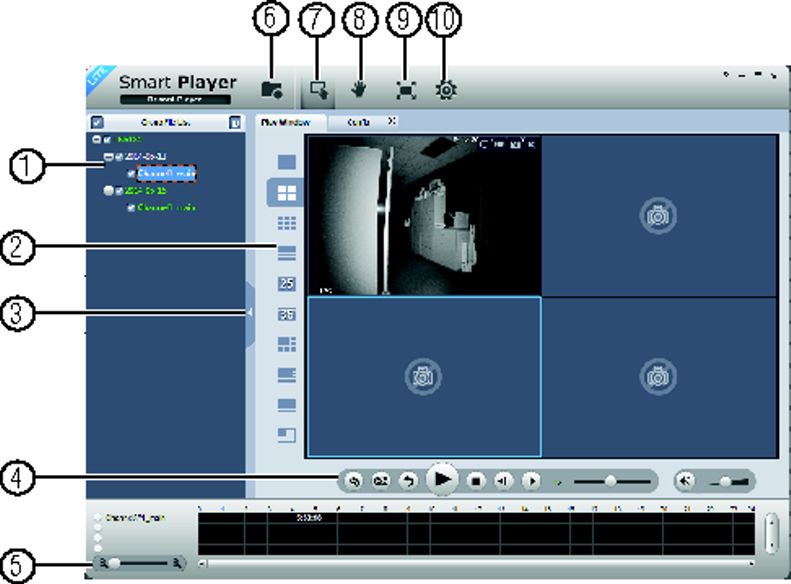Toggle the select-all checkbox in file list header
This screenshot has width=791, height=584.
97,123
